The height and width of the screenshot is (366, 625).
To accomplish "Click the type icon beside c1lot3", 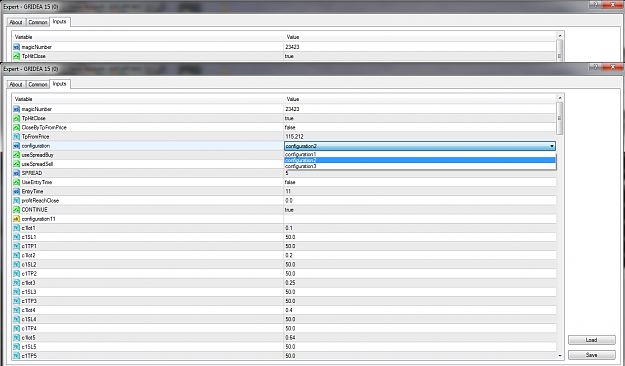I will (x=16, y=283).
